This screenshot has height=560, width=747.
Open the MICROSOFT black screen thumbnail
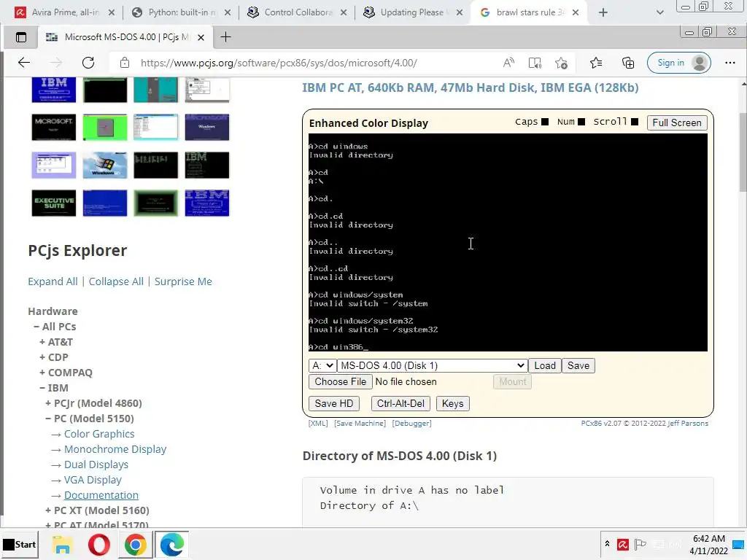click(x=53, y=127)
